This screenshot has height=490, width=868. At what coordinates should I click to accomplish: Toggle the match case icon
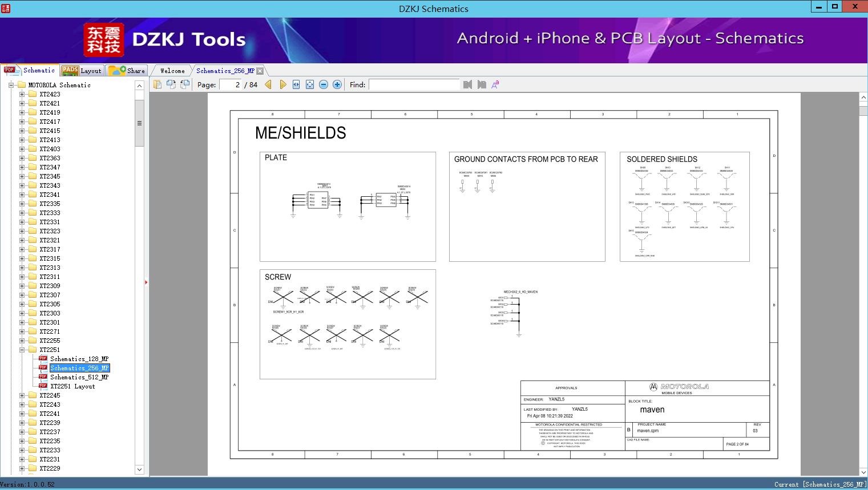click(x=495, y=84)
